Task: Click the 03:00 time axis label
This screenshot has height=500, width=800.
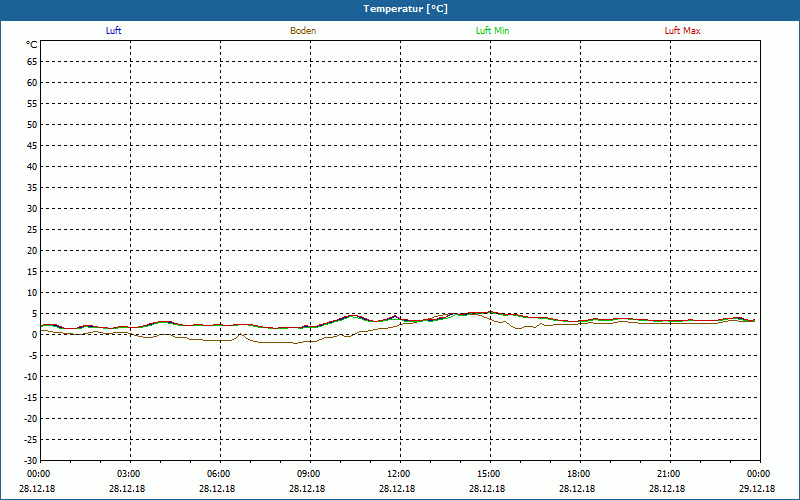Action: pos(129,474)
